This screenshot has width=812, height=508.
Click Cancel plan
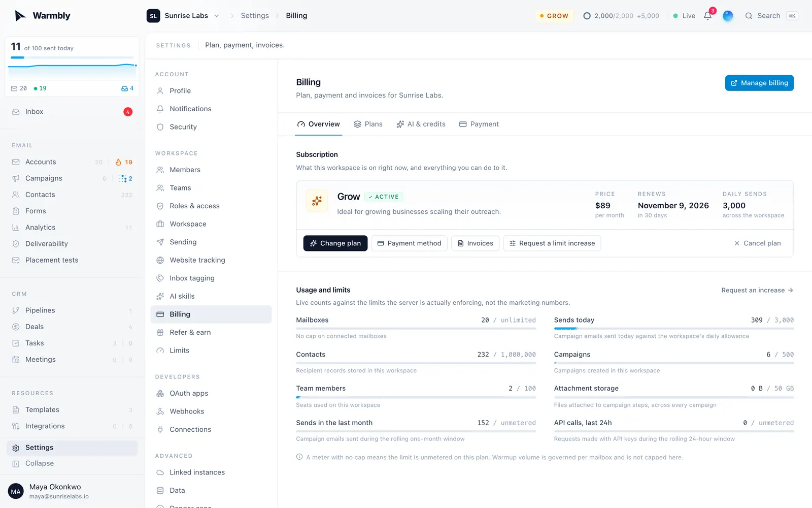tap(757, 243)
